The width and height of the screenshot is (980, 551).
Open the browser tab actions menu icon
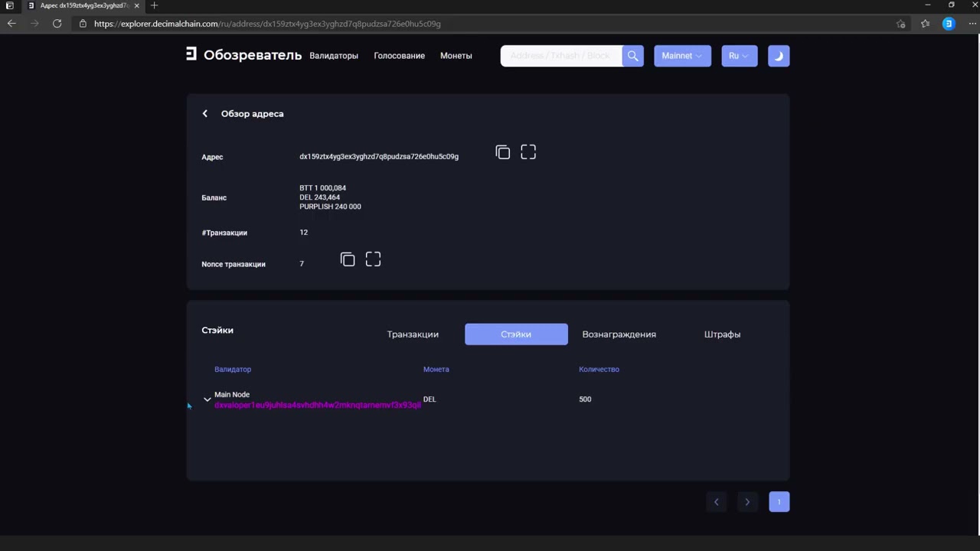pos(9,5)
